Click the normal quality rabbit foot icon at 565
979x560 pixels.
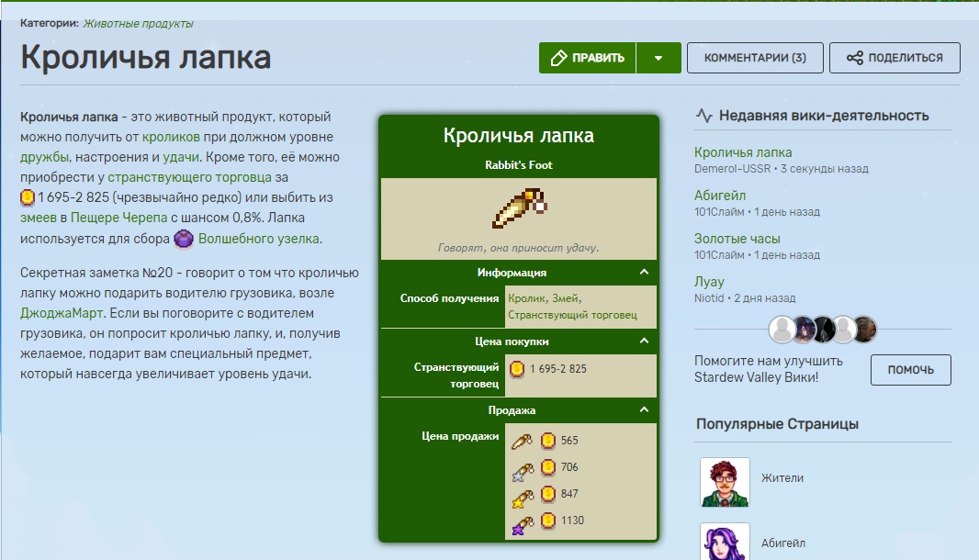click(x=522, y=441)
